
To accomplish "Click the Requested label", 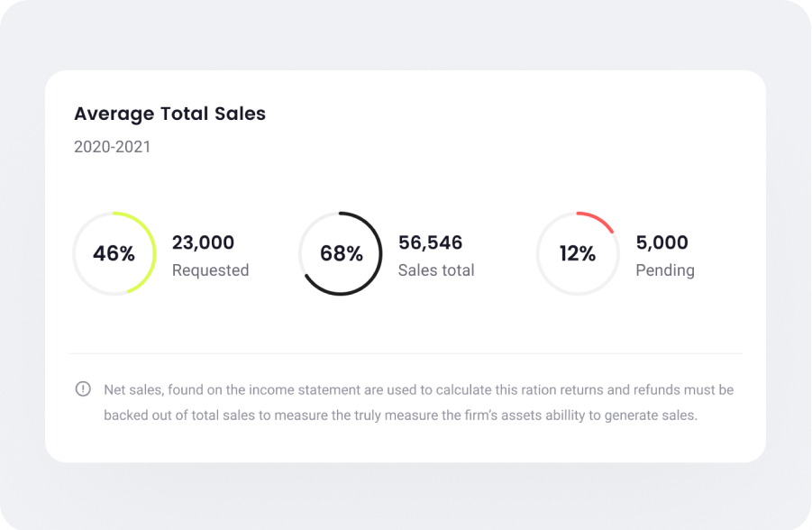I will click(210, 270).
